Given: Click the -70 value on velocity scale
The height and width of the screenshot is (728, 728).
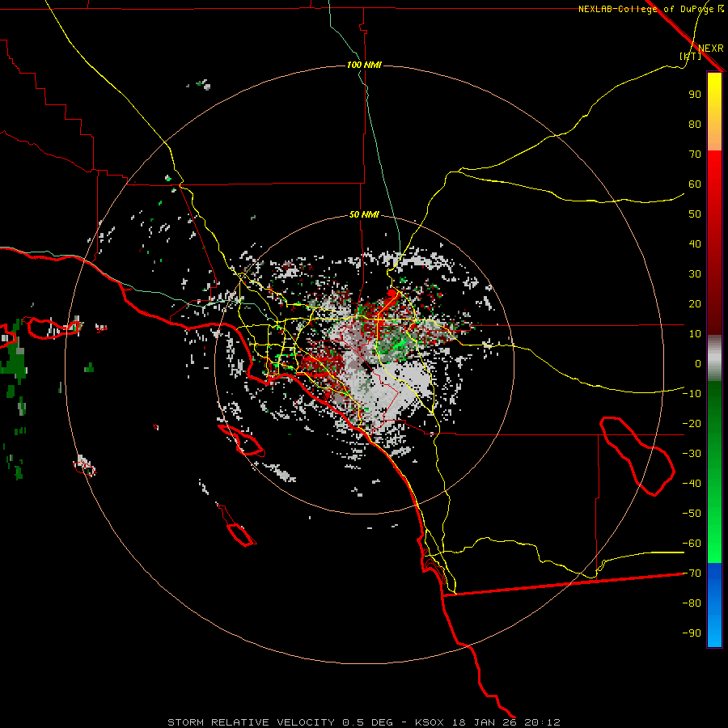Looking at the screenshot, I should pos(692,574).
